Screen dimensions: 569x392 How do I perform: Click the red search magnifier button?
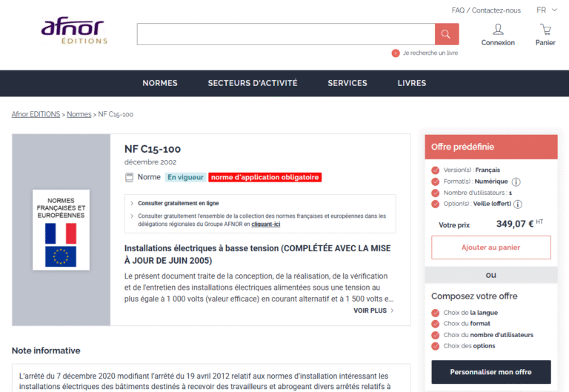coord(447,34)
